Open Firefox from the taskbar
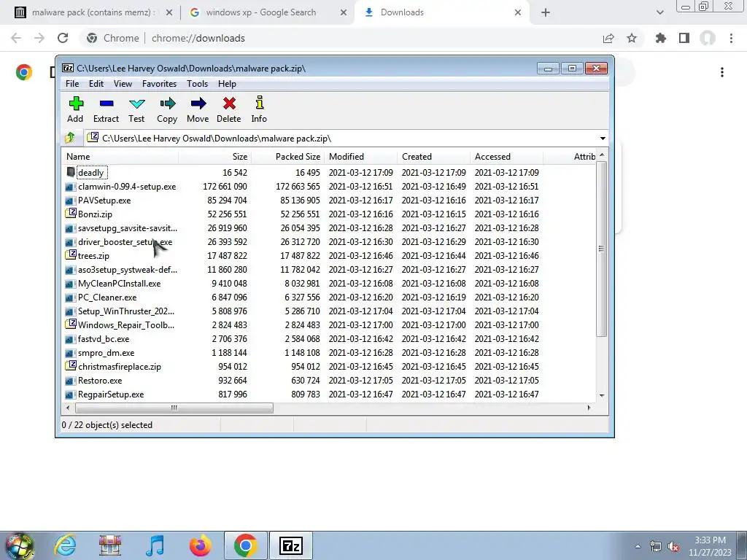The image size is (747, 560). click(x=200, y=545)
